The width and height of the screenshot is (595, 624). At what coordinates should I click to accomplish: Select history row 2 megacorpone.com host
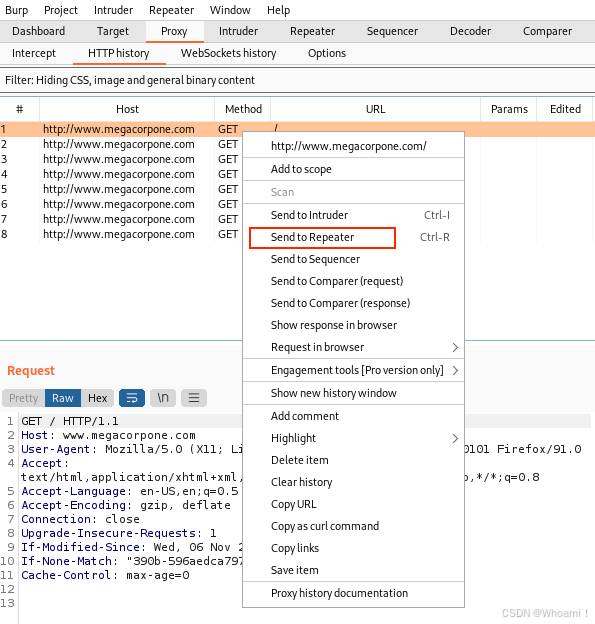119,144
